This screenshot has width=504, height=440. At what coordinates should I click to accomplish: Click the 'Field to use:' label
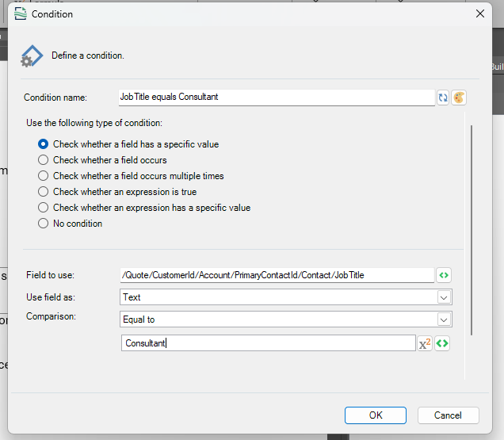point(50,275)
